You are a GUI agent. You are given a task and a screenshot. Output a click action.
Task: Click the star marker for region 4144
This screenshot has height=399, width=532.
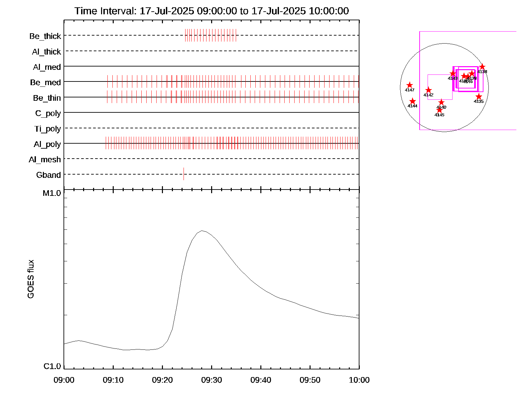tap(412, 101)
